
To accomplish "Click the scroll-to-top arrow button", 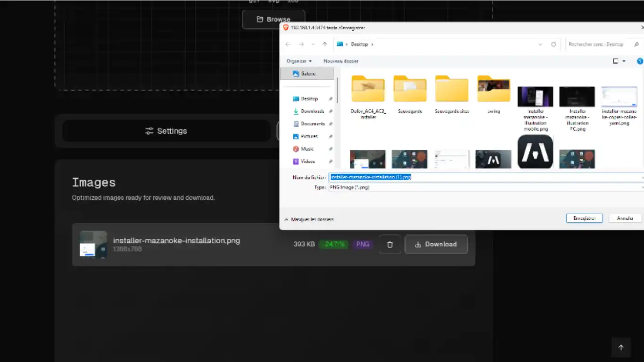I will (621, 347).
